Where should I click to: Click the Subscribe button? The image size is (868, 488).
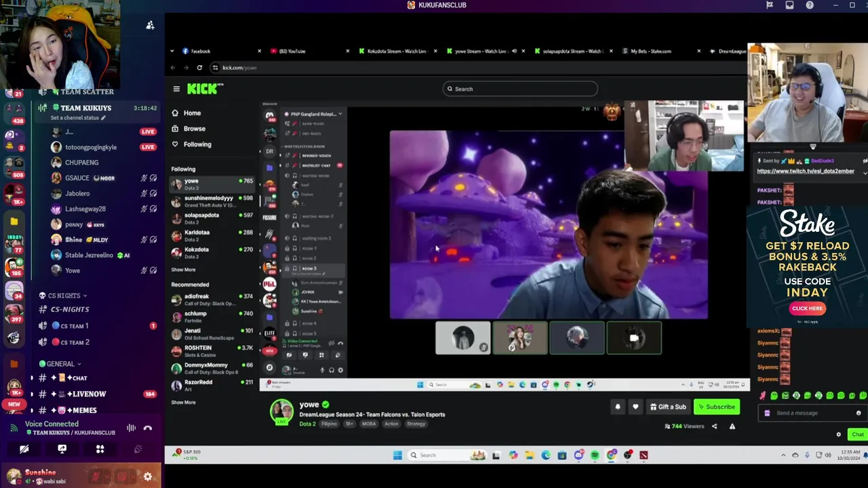click(716, 407)
